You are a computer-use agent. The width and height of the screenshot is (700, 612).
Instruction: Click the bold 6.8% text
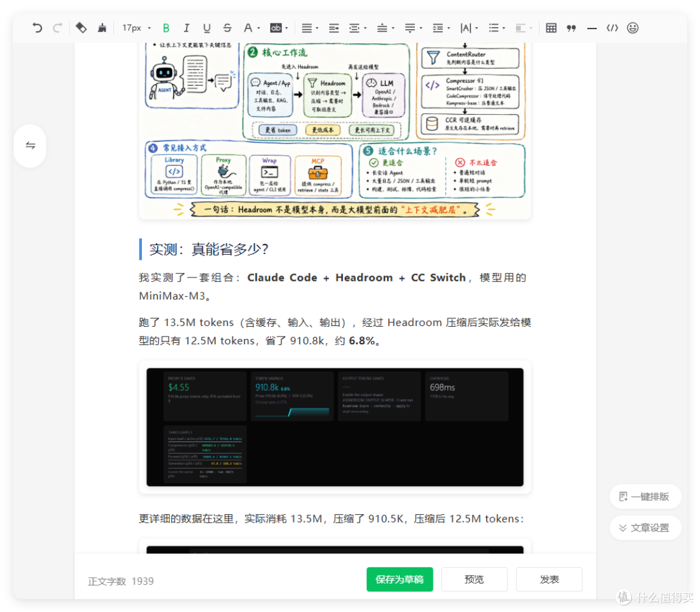point(362,341)
